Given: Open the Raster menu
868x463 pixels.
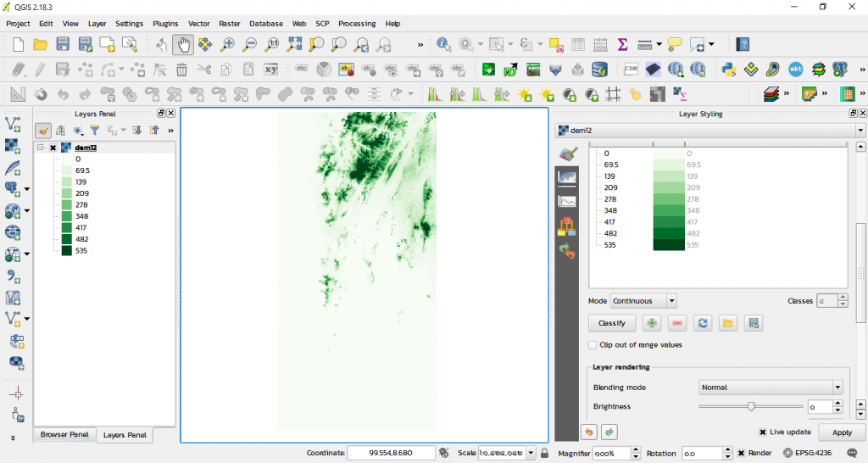Looking at the screenshot, I should click(229, 24).
